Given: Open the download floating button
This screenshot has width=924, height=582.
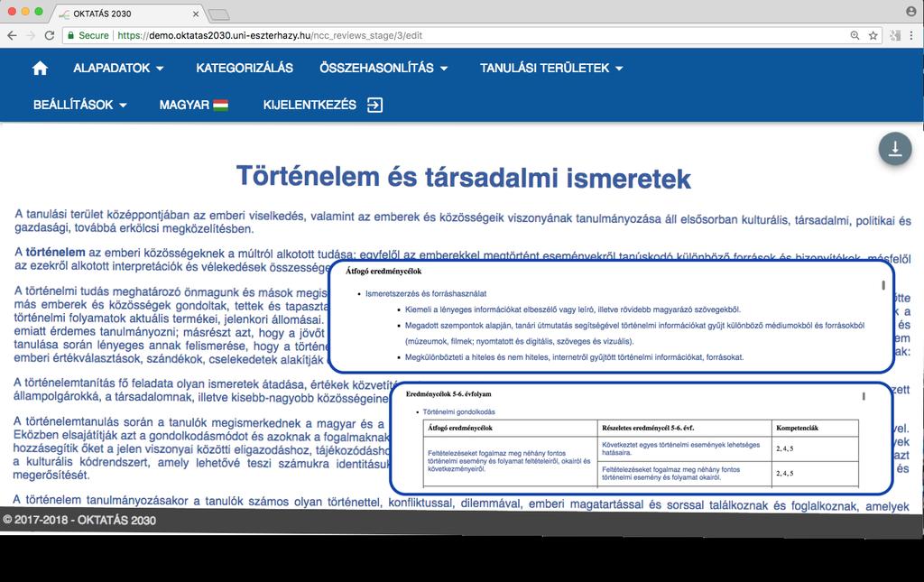Looking at the screenshot, I should [895, 149].
